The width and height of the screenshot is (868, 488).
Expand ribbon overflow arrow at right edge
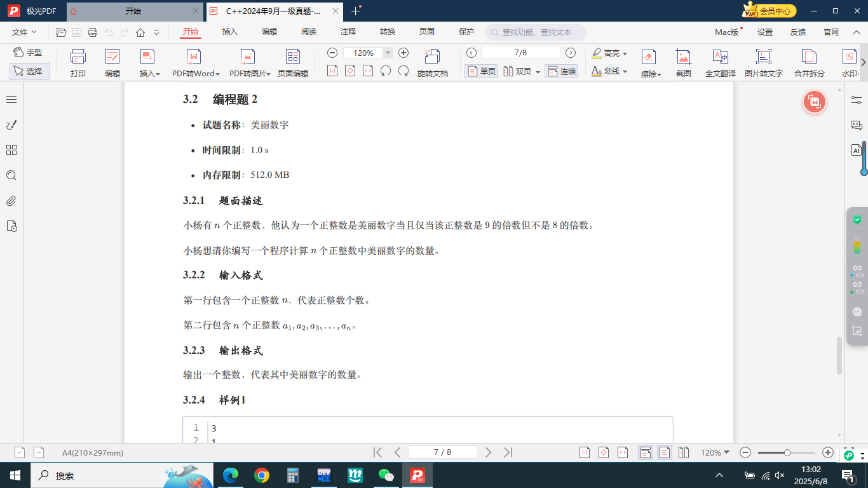tap(864, 62)
